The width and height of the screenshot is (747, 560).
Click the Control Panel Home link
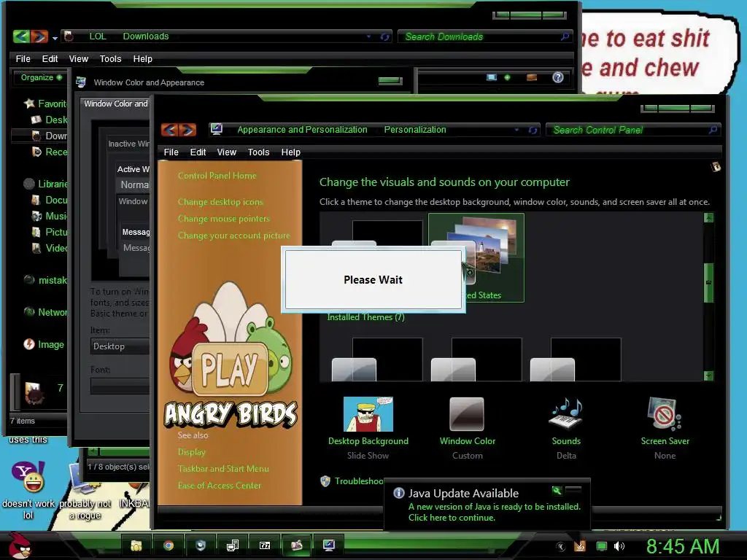coord(217,176)
